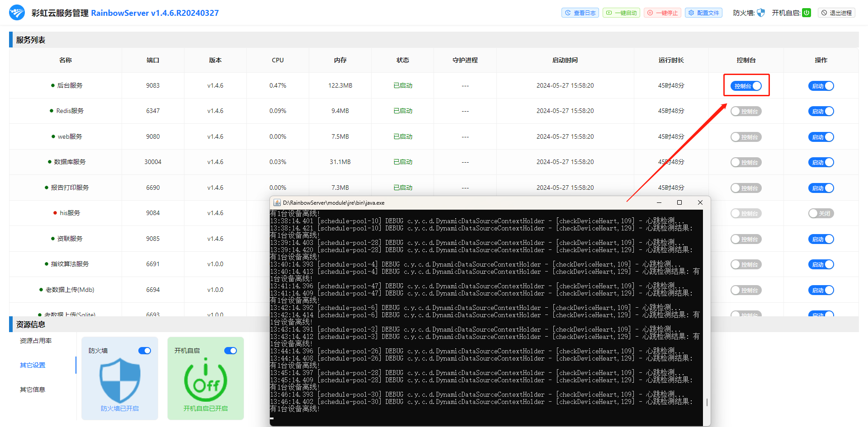The height and width of the screenshot is (427, 868).
Task: Switch to the 其它信息 tab
Action: [x=33, y=389]
